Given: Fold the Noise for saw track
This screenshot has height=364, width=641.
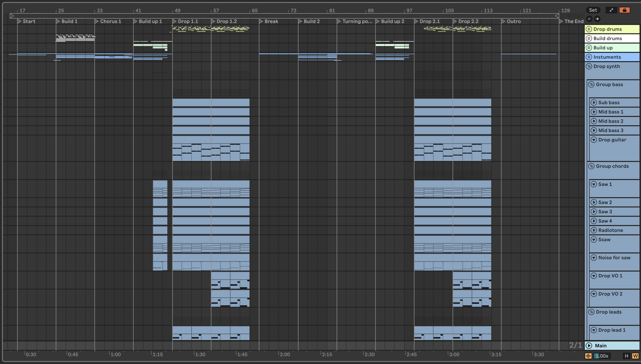Looking at the screenshot, I should 594,258.
